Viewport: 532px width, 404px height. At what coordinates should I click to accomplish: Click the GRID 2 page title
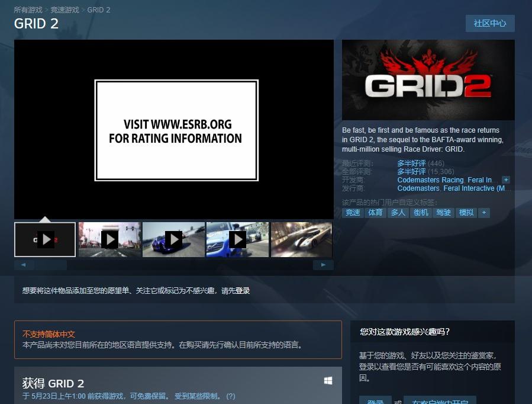(36, 24)
